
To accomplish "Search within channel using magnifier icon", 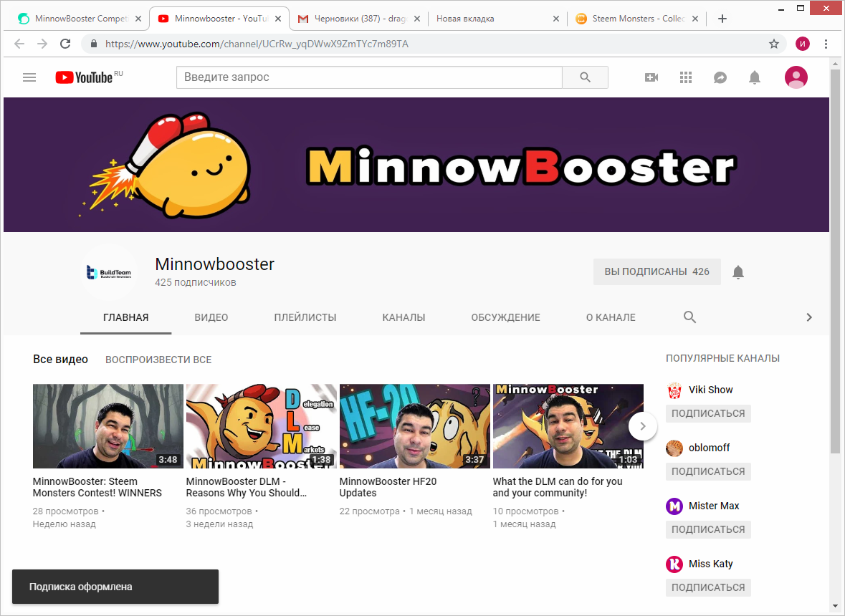I will 689,317.
